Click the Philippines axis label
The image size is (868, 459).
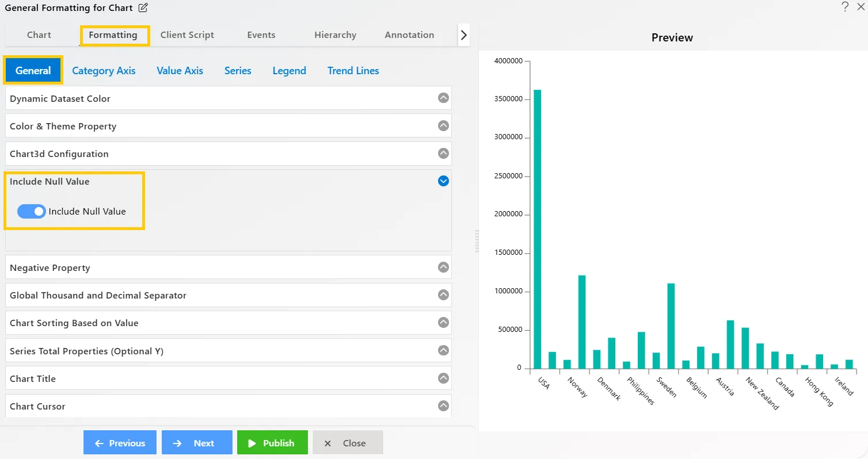[x=641, y=391]
